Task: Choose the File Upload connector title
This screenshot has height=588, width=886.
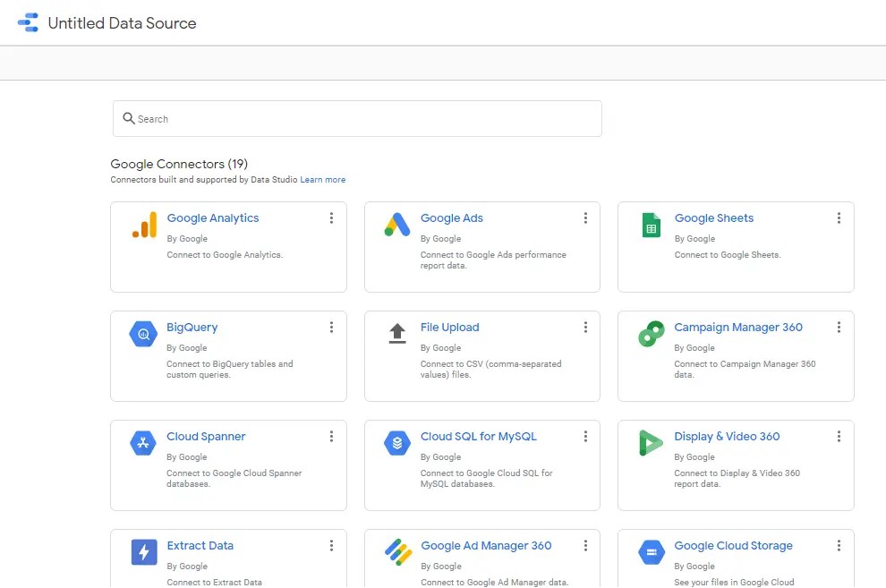Action: click(450, 327)
